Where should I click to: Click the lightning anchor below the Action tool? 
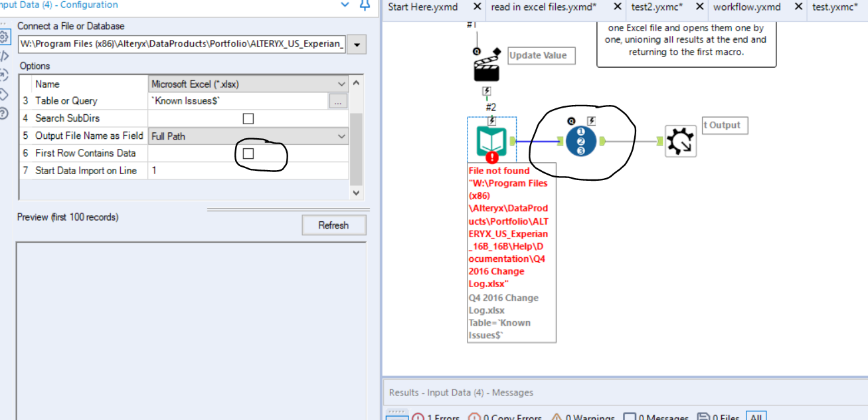pos(487,91)
